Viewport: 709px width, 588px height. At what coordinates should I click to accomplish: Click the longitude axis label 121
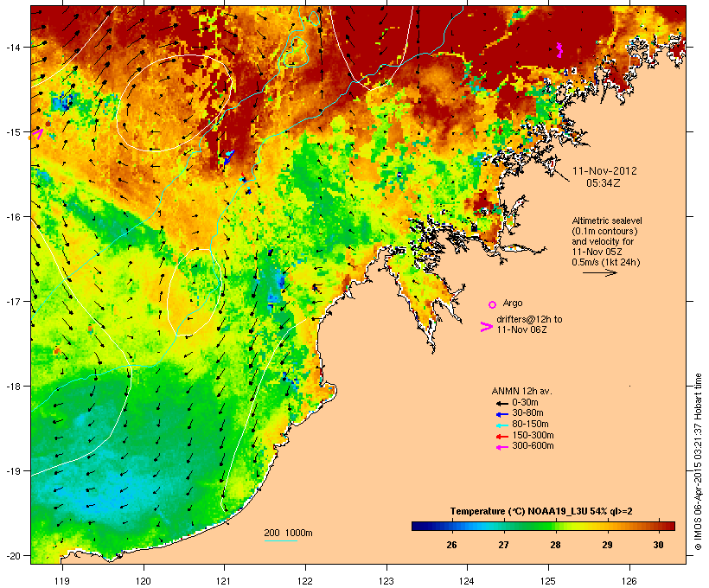coord(224,581)
